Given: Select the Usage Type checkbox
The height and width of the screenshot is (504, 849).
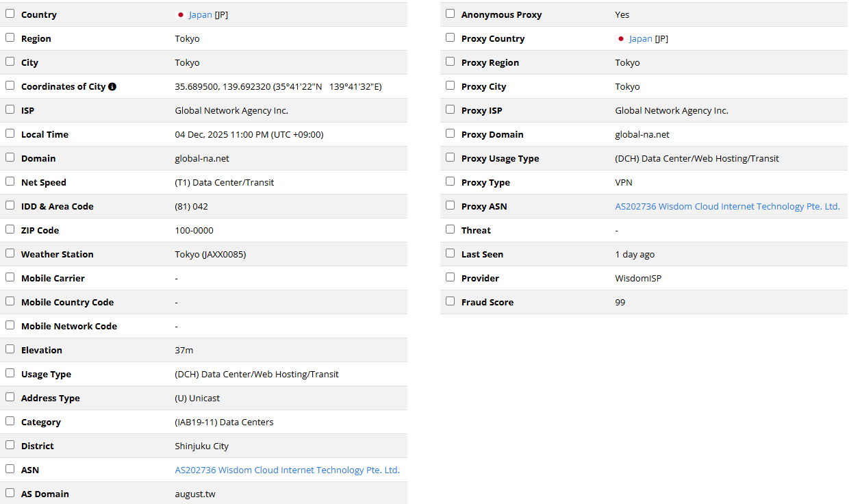Looking at the screenshot, I should pyautogui.click(x=10, y=373).
